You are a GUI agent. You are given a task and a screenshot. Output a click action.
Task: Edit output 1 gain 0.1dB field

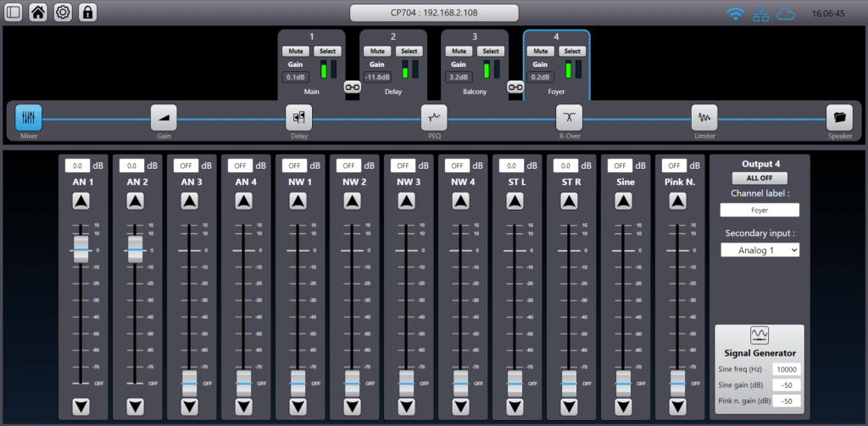[x=296, y=77]
